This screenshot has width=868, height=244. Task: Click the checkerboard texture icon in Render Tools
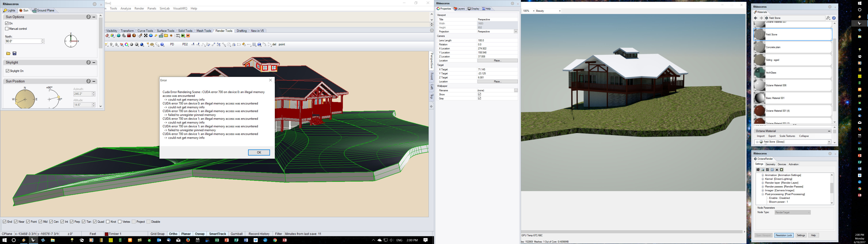(x=146, y=36)
